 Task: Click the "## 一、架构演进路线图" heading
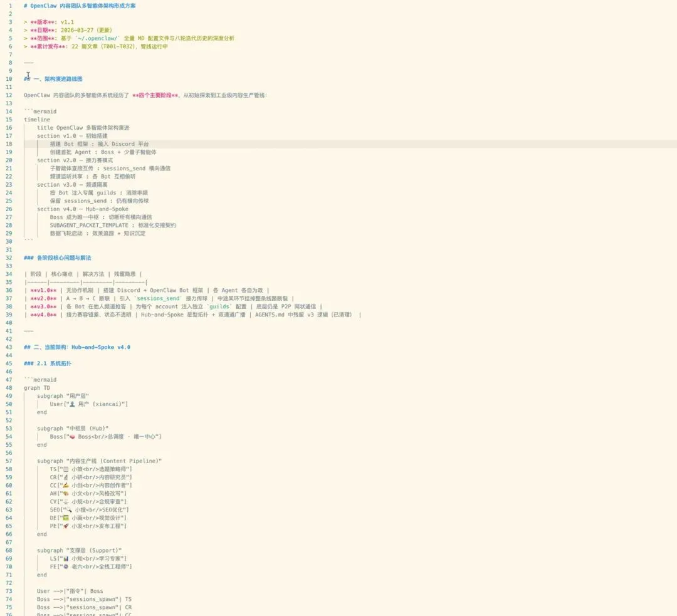(x=53, y=79)
